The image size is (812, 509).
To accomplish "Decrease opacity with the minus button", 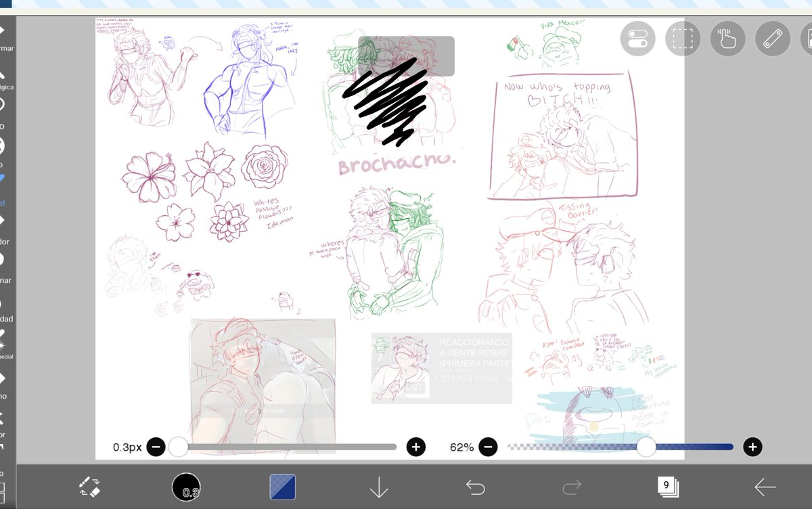I will pyautogui.click(x=488, y=447).
